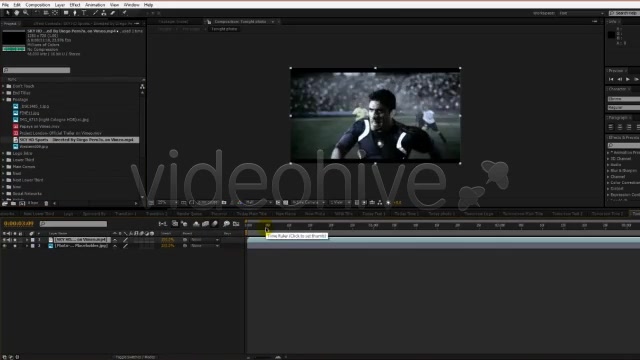Viewport: 640px width, 360px height.
Task: Click the trash icon in Project panel
Action: click(46, 203)
